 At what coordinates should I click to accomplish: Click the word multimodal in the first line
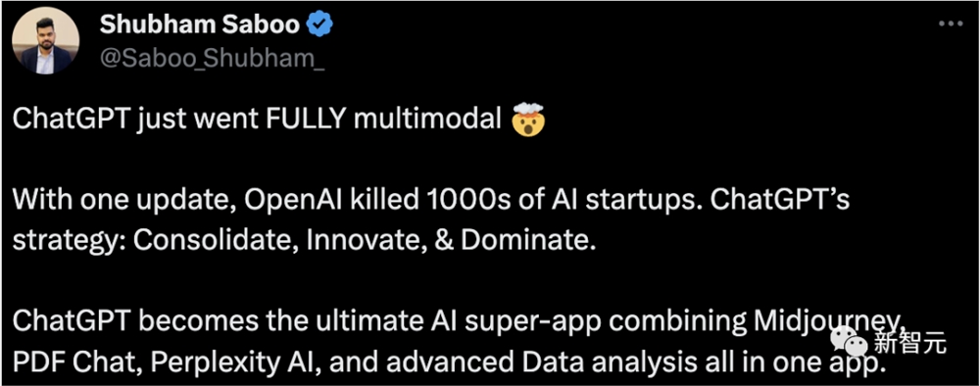click(427, 120)
